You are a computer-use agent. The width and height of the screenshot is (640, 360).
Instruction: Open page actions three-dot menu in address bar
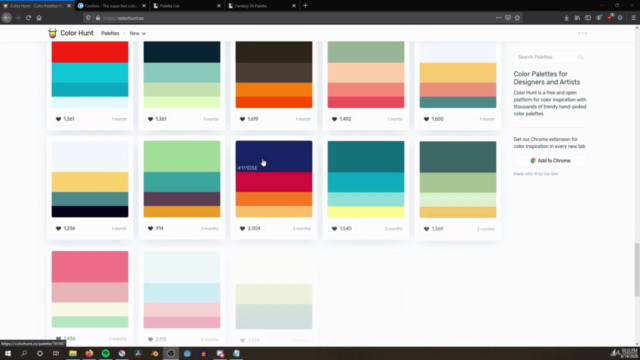(498, 18)
